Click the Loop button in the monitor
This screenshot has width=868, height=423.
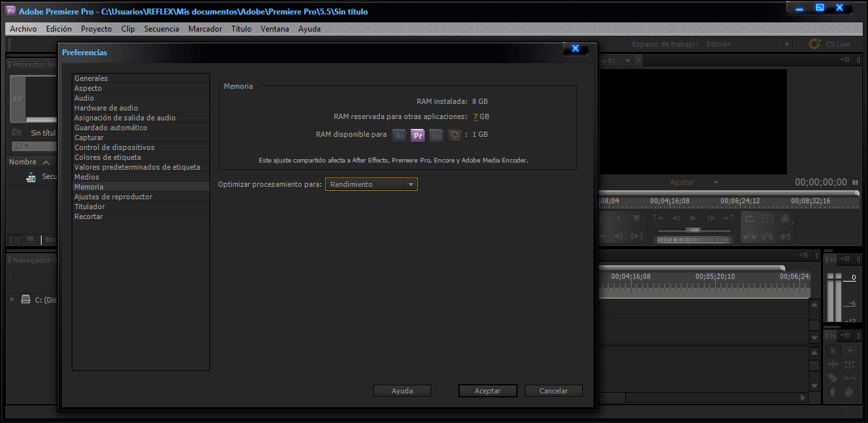[749, 218]
